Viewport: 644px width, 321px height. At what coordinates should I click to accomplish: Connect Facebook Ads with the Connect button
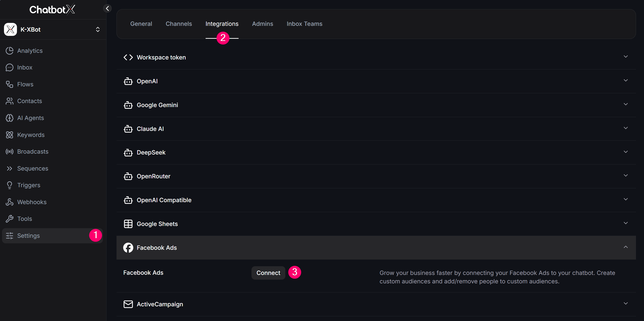268,273
